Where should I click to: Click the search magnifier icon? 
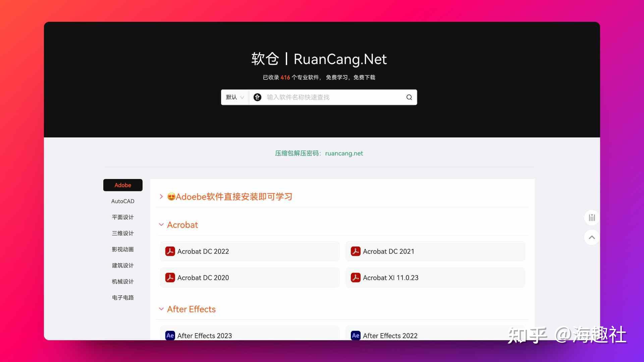(x=409, y=97)
